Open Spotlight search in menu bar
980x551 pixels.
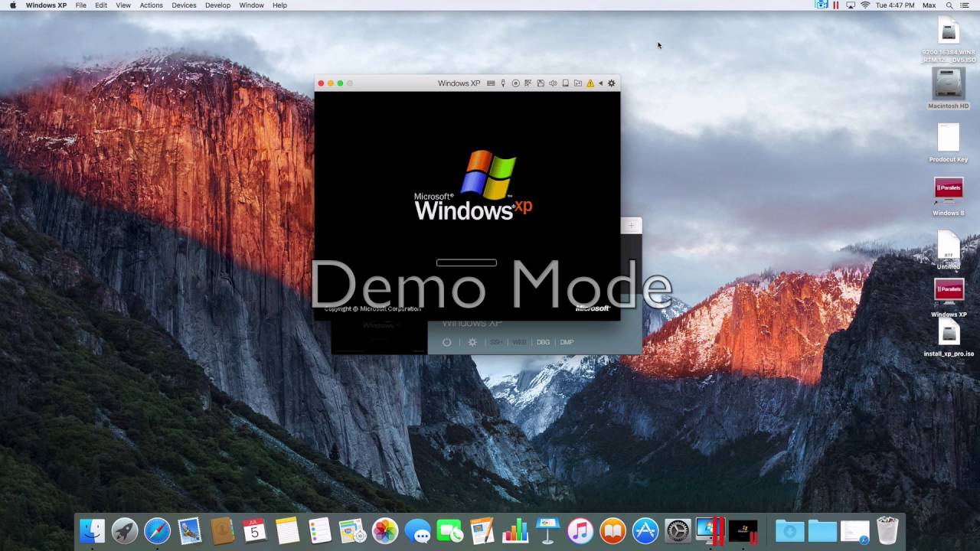pyautogui.click(x=949, y=5)
